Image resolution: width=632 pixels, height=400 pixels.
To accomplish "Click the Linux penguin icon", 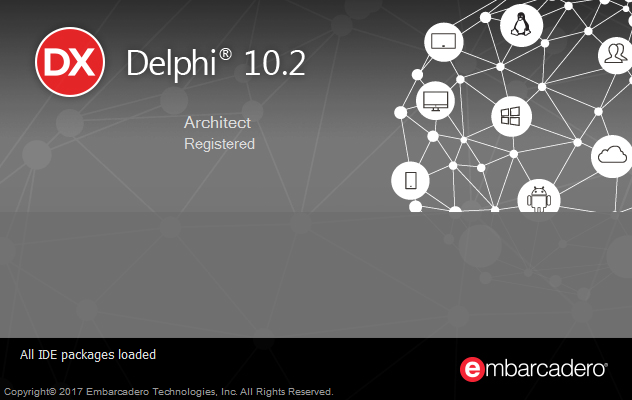I will pyautogui.click(x=521, y=25).
